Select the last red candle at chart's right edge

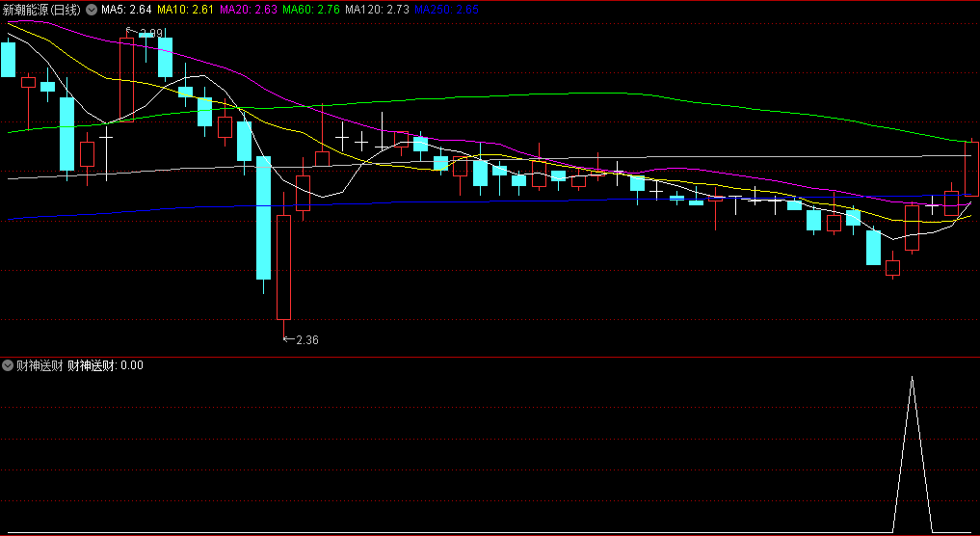pyautogui.click(x=972, y=169)
